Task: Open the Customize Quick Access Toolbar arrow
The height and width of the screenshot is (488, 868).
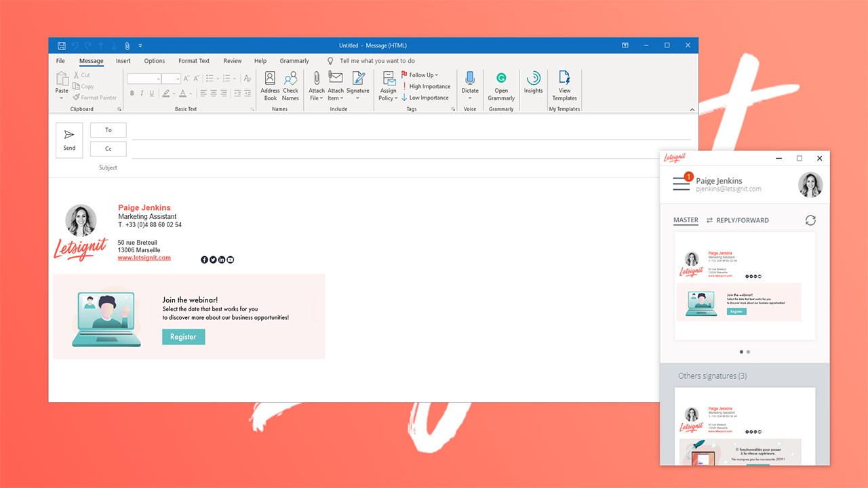Action: pyautogui.click(x=140, y=45)
